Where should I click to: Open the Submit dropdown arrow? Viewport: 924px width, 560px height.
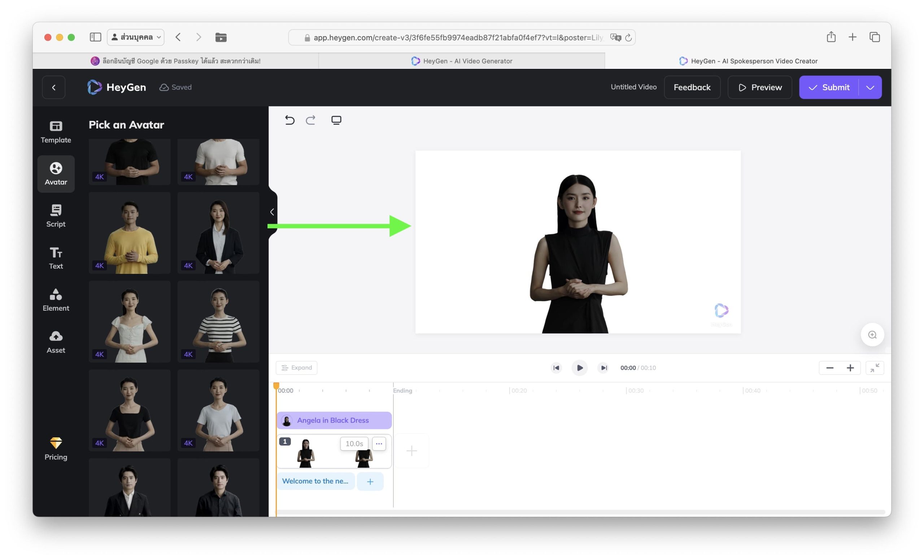(x=869, y=87)
